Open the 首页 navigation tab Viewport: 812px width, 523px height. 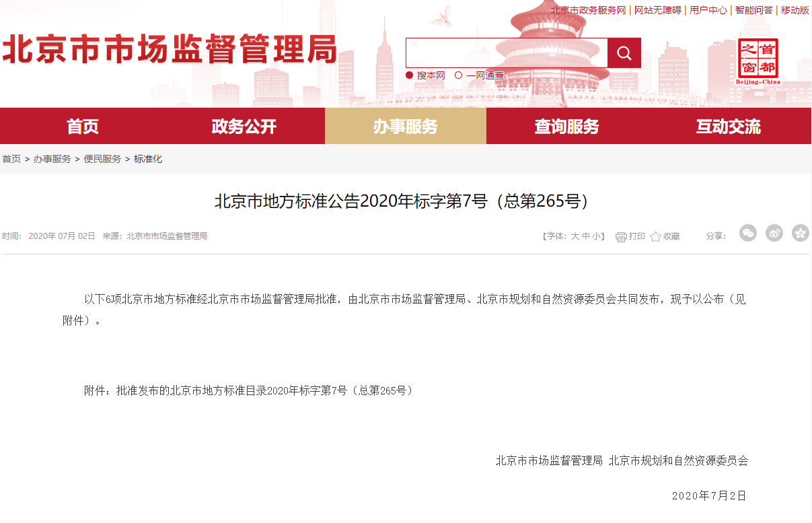tap(83, 126)
